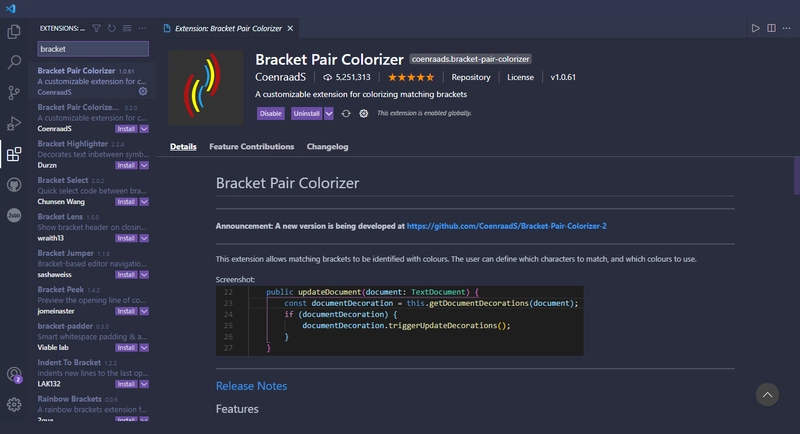
Task: Click the VS Code logo menu icon
Action: click(11, 8)
